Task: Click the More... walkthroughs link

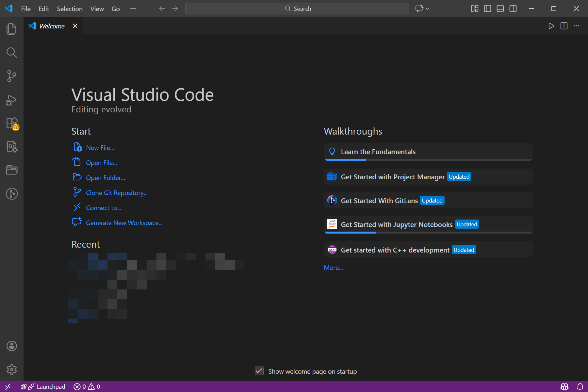Action: (x=333, y=268)
